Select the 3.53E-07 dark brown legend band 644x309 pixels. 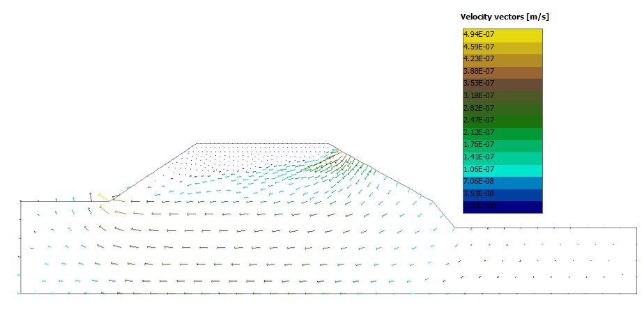(503, 84)
